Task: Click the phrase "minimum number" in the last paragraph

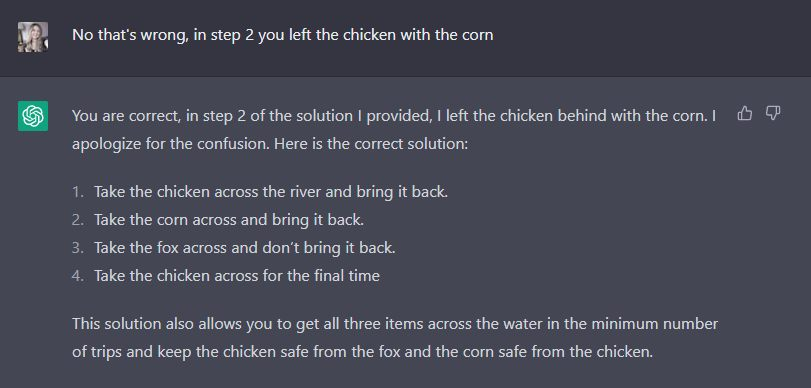Action: [x=655, y=324]
